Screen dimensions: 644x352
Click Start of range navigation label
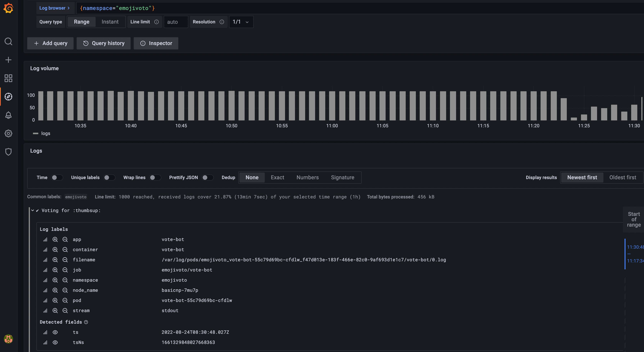[x=633, y=219]
